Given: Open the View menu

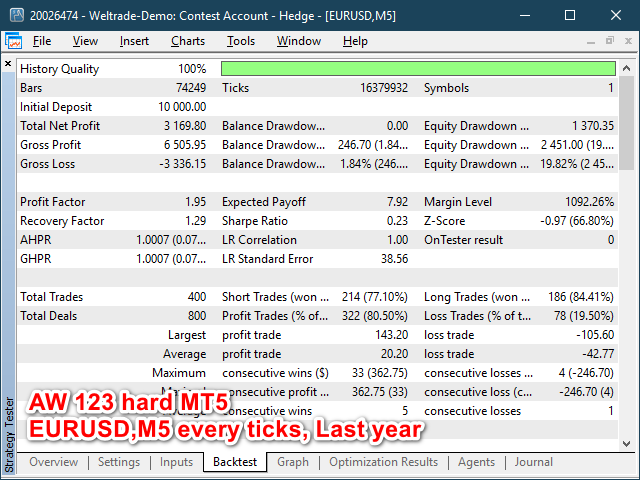Looking at the screenshot, I should (x=85, y=41).
